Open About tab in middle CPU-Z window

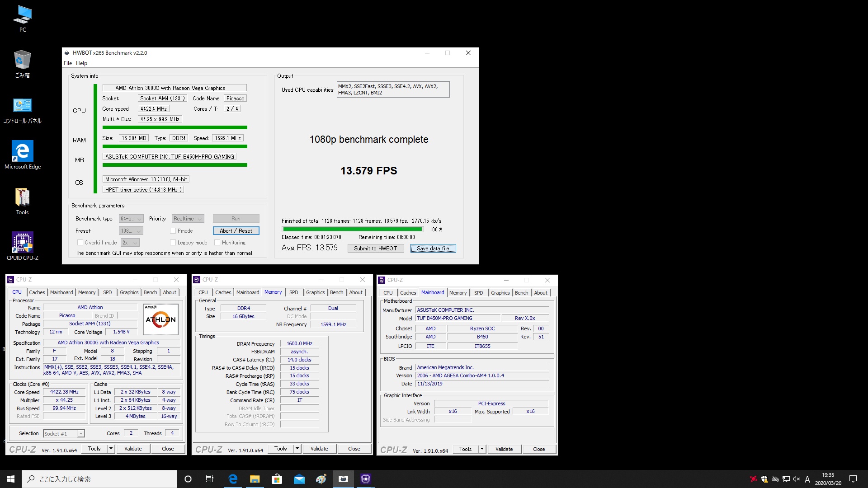(x=356, y=292)
